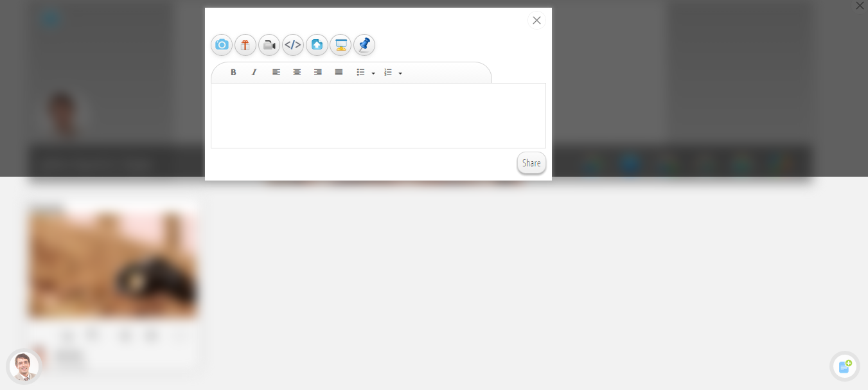868x390 pixels.
Task: Align text to the left
Action: pyautogui.click(x=276, y=73)
